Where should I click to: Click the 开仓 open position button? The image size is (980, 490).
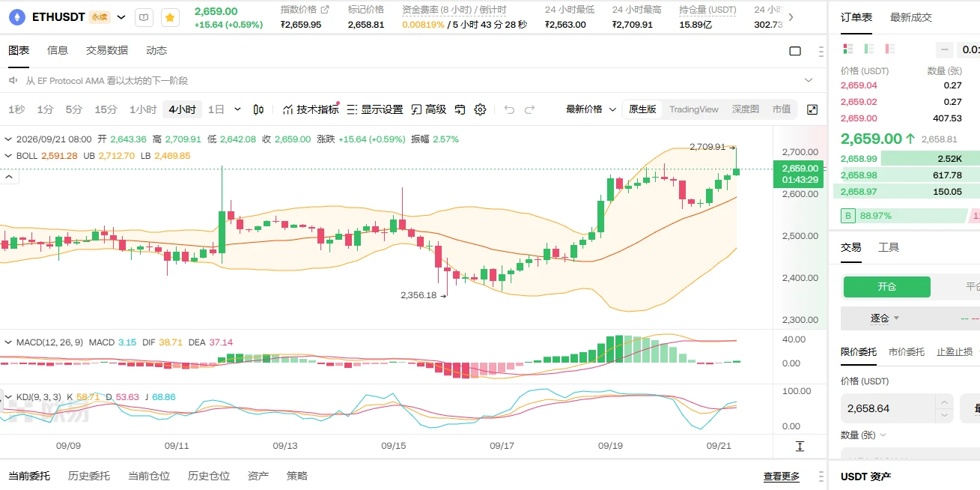click(x=886, y=287)
